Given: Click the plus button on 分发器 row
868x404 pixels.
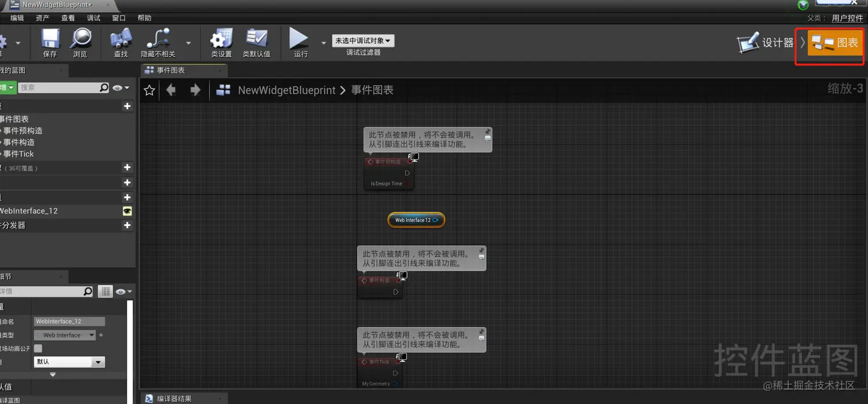Looking at the screenshot, I should (127, 226).
